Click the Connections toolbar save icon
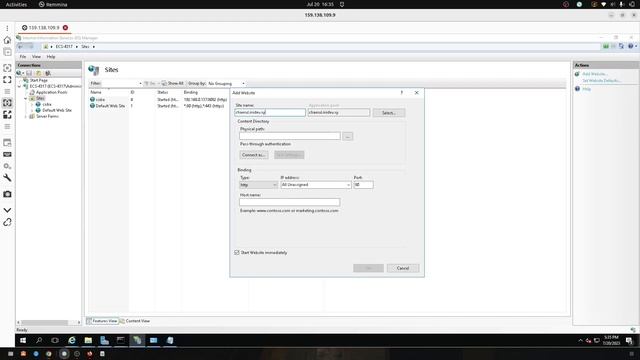 29,73
